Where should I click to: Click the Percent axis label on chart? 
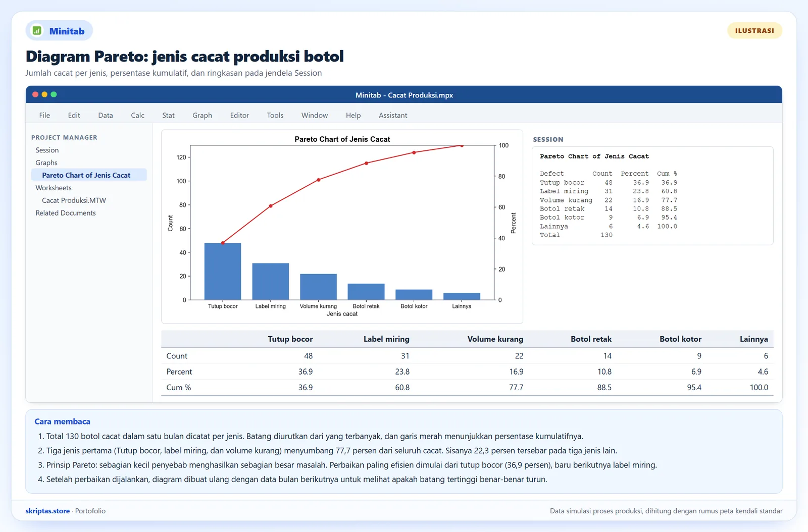pos(514,223)
